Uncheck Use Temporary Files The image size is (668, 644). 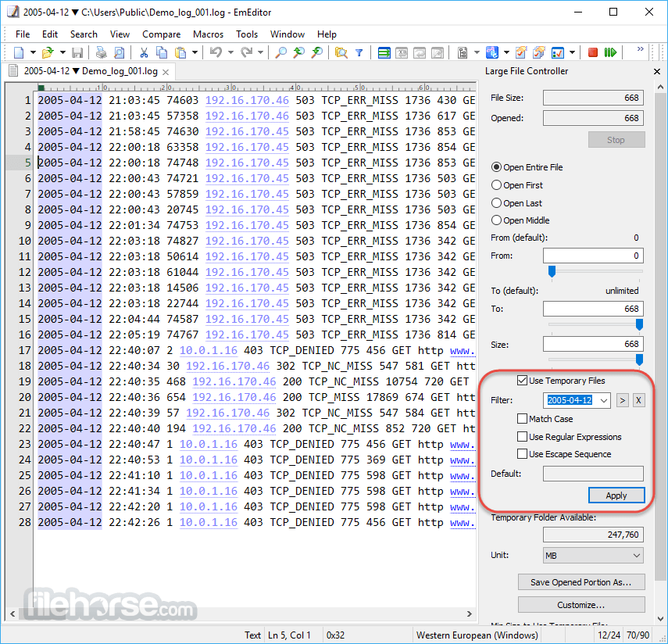(522, 380)
